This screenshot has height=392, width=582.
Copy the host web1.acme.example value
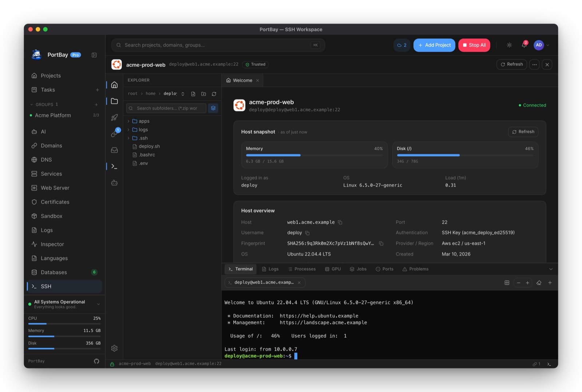click(x=340, y=222)
